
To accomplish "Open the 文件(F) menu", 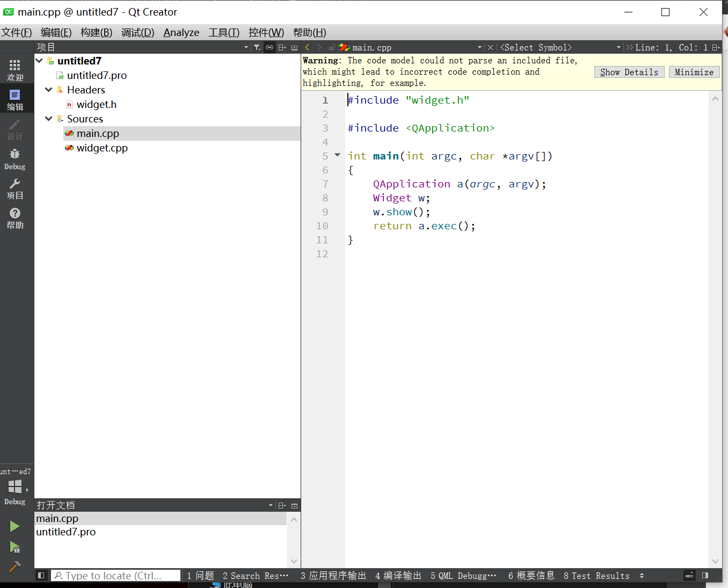I will (x=17, y=32).
